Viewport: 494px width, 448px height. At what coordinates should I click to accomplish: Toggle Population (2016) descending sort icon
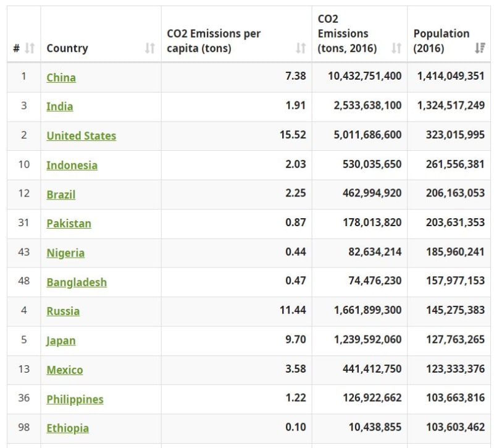point(480,48)
